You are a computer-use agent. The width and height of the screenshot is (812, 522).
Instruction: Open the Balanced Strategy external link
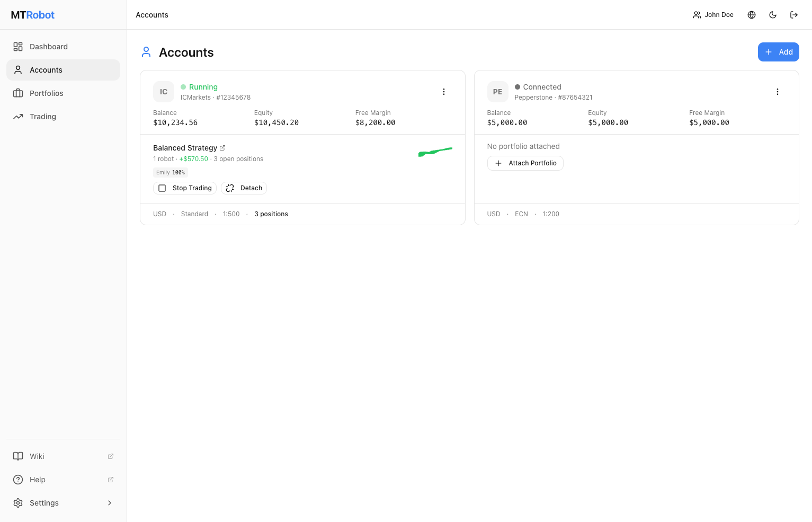click(x=222, y=148)
